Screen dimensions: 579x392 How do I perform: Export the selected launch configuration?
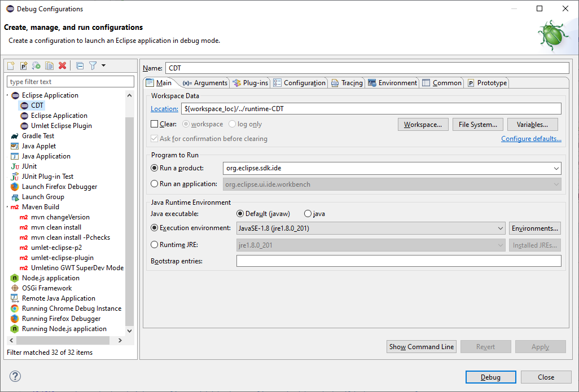(x=36, y=65)
